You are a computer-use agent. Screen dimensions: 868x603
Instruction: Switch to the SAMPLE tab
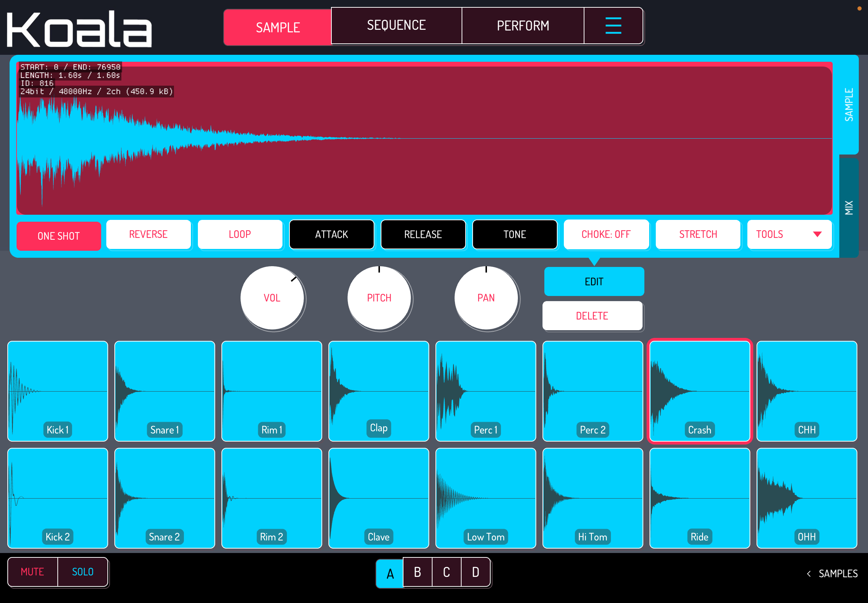(278, 27)
